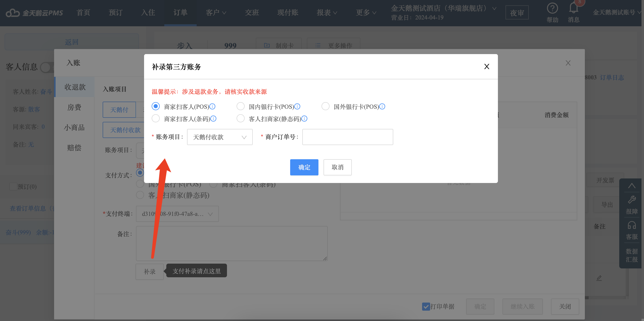644x321 pixels.
Task: Select the 天鹅付 item tab
Action: (119, 110)
